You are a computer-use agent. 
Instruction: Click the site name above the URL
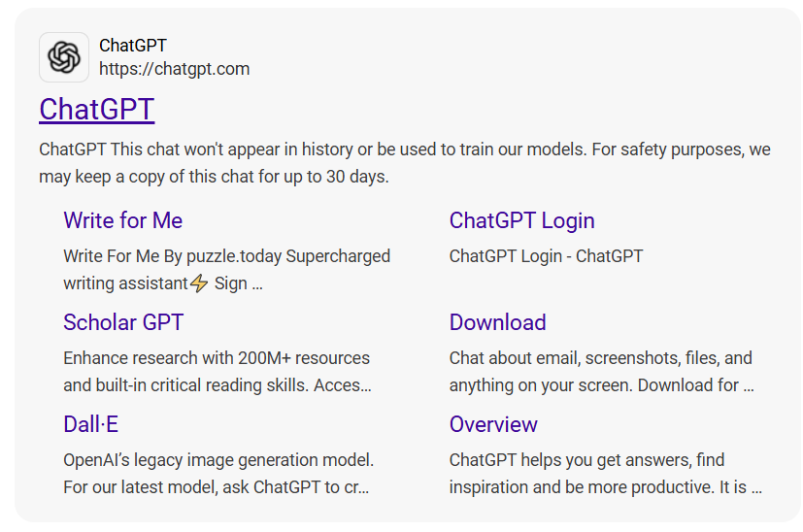click(x=133, y=46)
